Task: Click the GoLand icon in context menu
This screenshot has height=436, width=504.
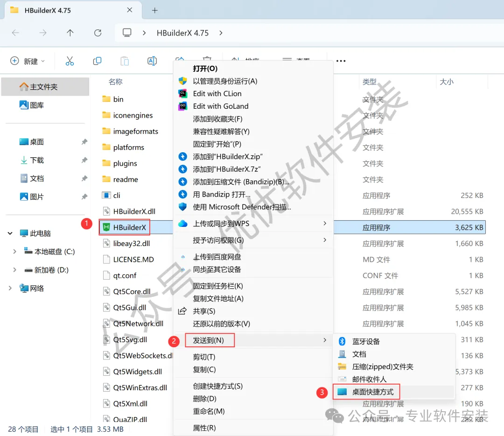Action: pos(182,106)
